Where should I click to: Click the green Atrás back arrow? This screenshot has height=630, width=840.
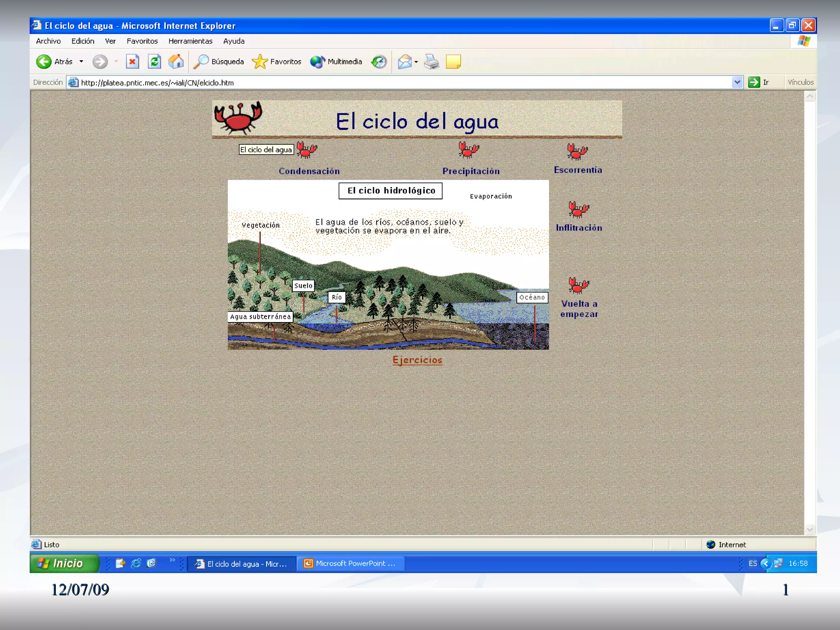tap(44, 62)
